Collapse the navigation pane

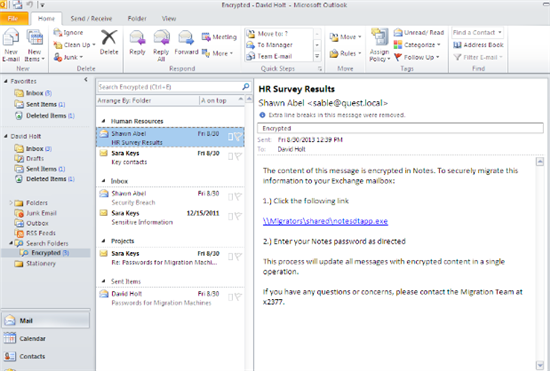tap(86, 80)
